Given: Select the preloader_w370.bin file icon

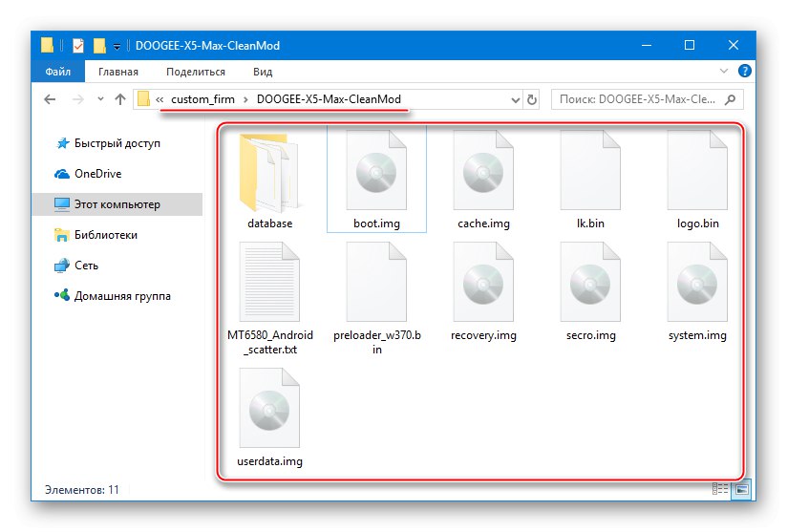Looking at the screenshot, I should [376, 282].
